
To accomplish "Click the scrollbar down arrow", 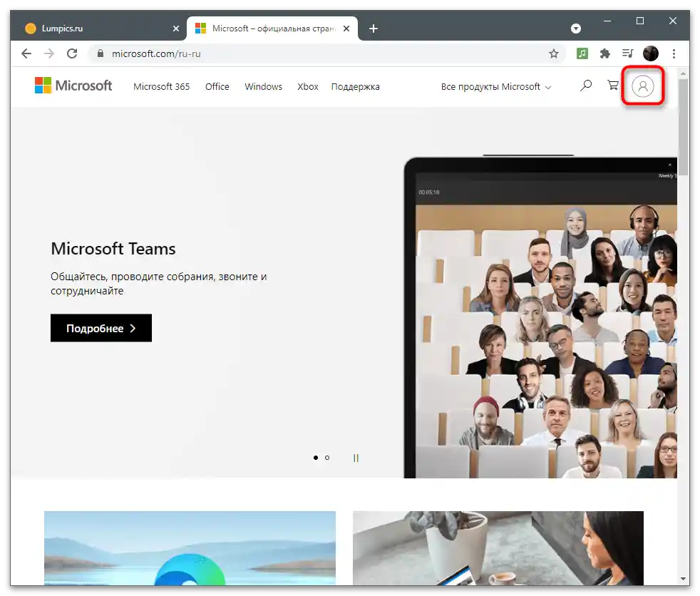I will click(x=683, y=579).
